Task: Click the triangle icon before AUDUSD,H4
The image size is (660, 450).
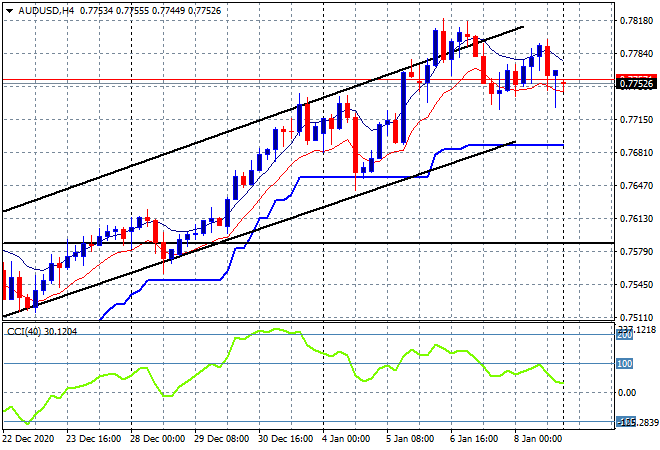Action: point(10,11)
